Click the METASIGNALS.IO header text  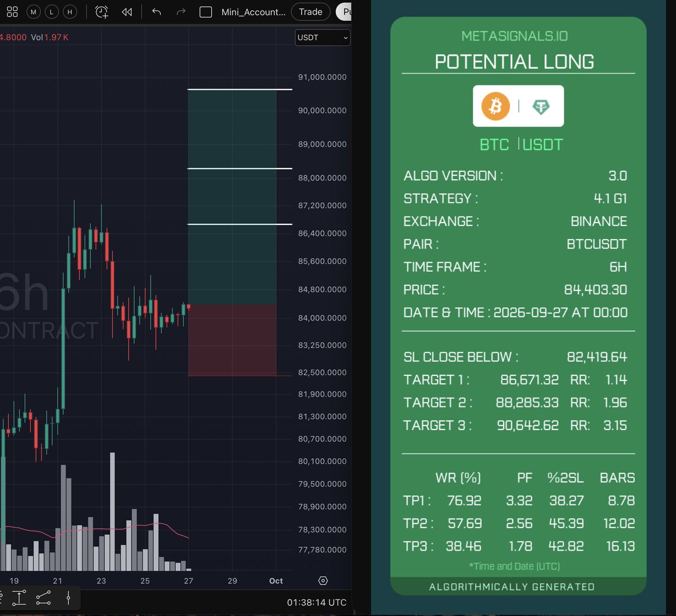coord(514,36)
